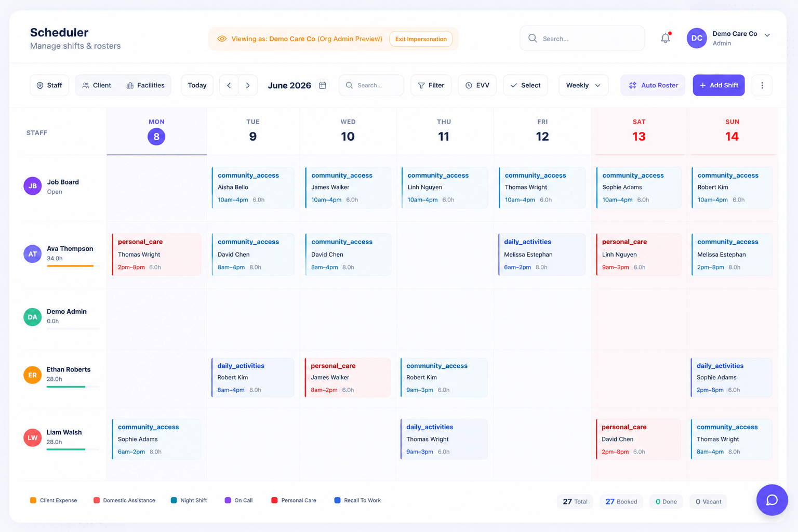Screen dimensions: 798x532
Task: Open the EVV clock button
Action: pyautogui.click(x=477, y=85)
